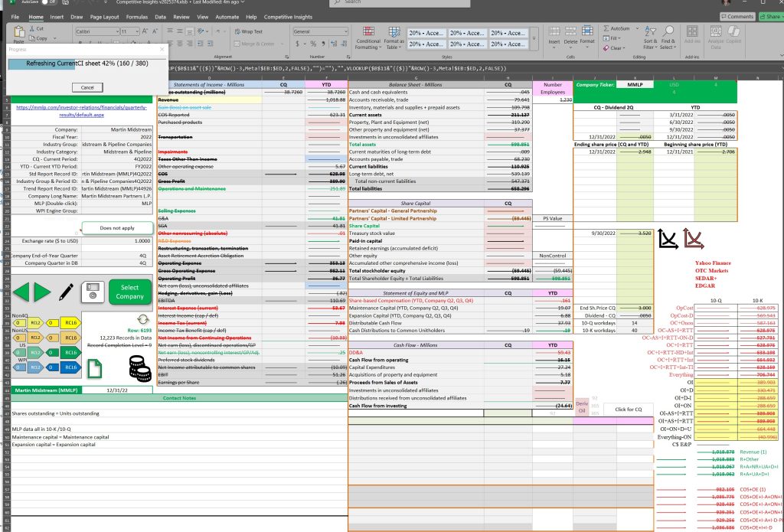This screenshot has height=532, width=784.
Task: Open the Number group dialog launcher
Action: point(348,57)
